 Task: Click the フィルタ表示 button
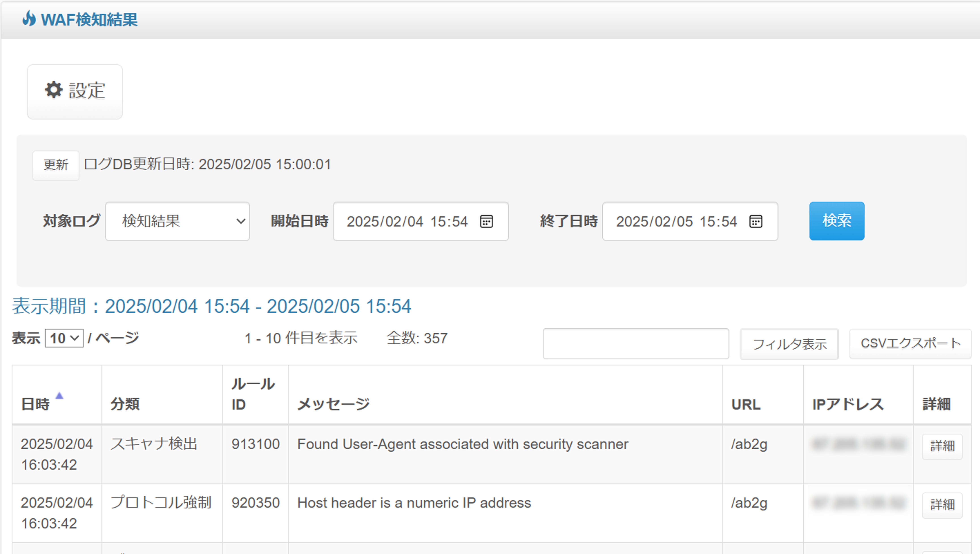[790, 344]
